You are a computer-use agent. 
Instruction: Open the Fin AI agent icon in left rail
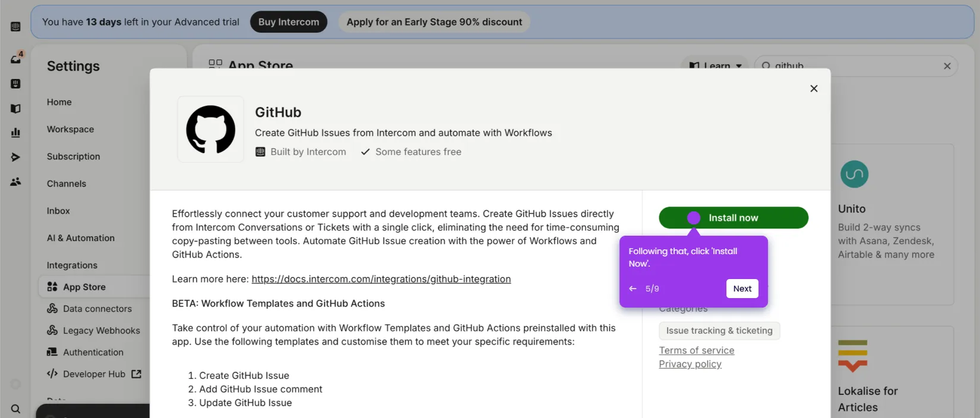(x=15, y=84)
